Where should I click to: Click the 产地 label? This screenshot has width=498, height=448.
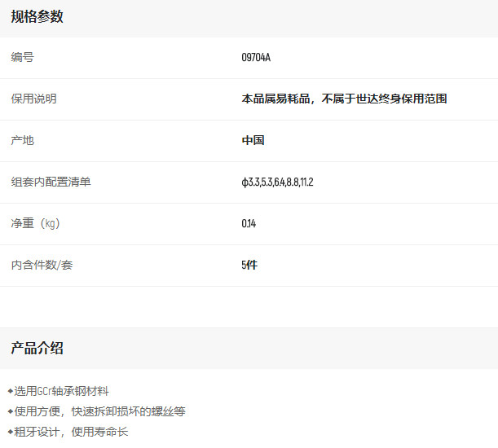(23, 140)
